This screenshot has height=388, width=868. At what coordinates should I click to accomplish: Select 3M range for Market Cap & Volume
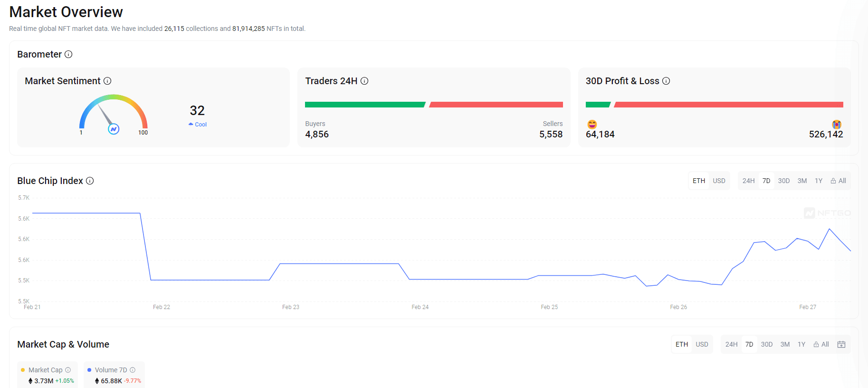(785, 344)
